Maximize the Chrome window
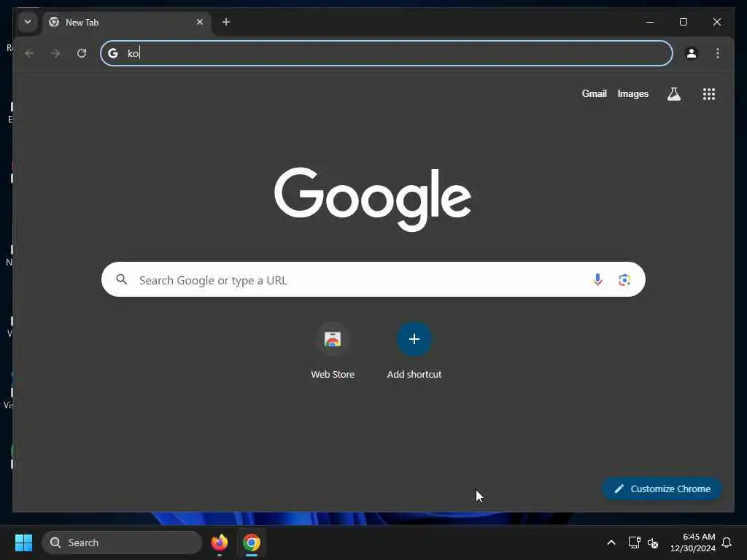The image size is (747, 560). [683, 22]
